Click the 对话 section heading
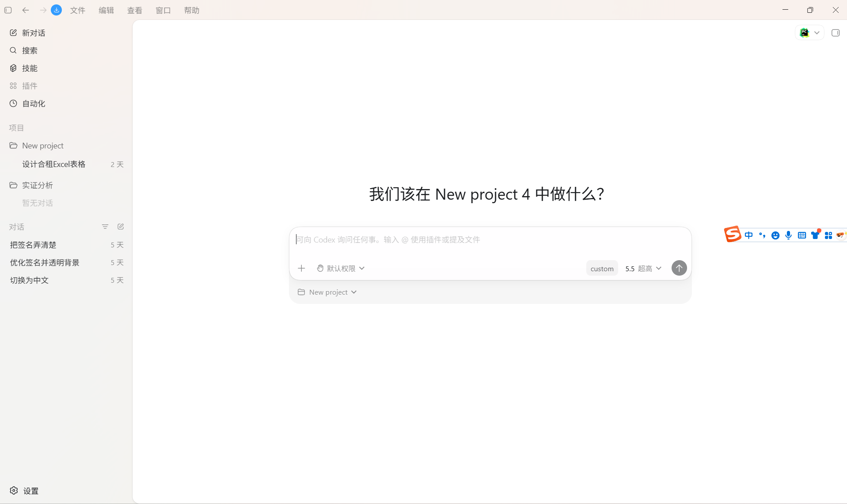The image size is (847, 504). (x=16, y=227)
